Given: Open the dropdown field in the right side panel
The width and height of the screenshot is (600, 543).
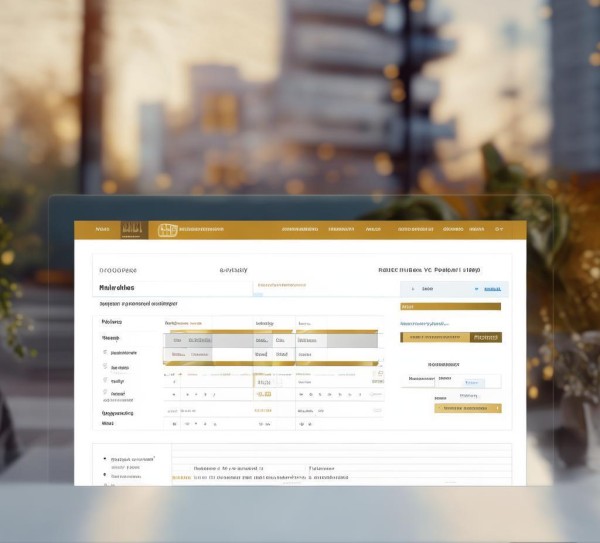Looking at the screenshot, I should (x=440, y=289).
